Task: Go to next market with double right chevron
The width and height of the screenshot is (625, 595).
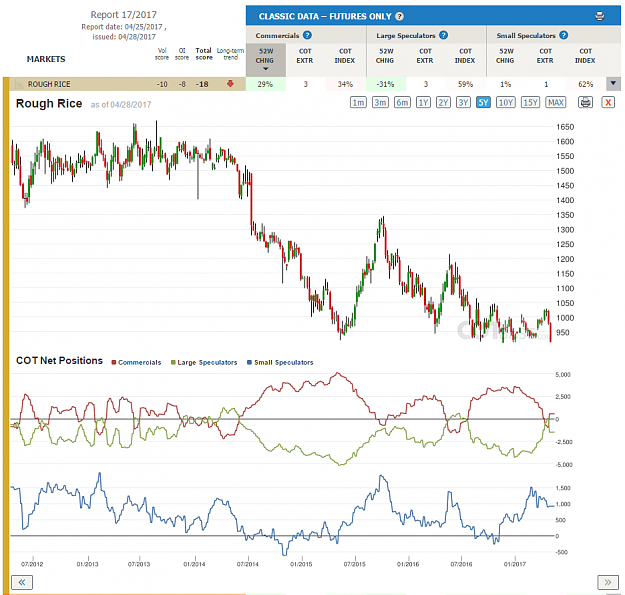Action: (607, 582)
